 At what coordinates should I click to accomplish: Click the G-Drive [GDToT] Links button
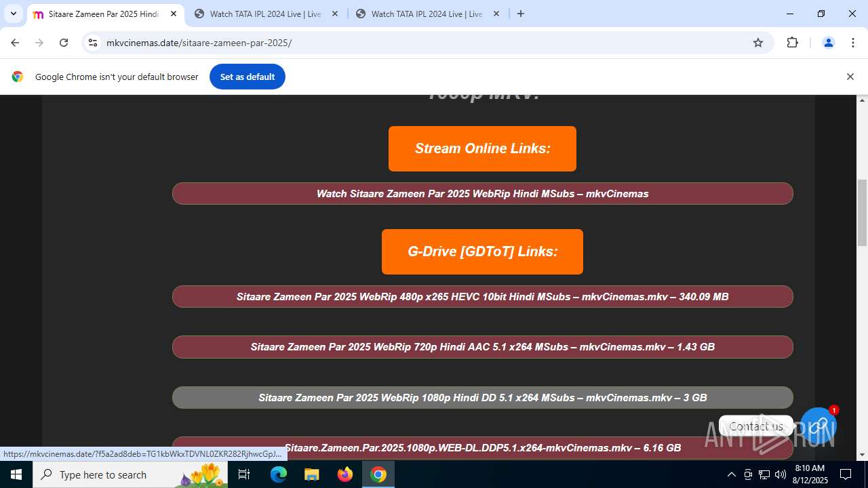[482, 251]
